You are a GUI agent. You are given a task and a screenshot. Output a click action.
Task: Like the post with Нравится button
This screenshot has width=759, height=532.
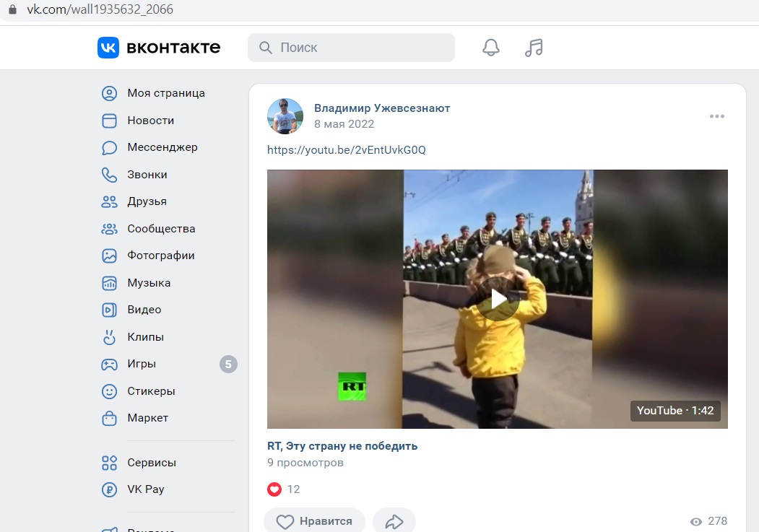314,521
